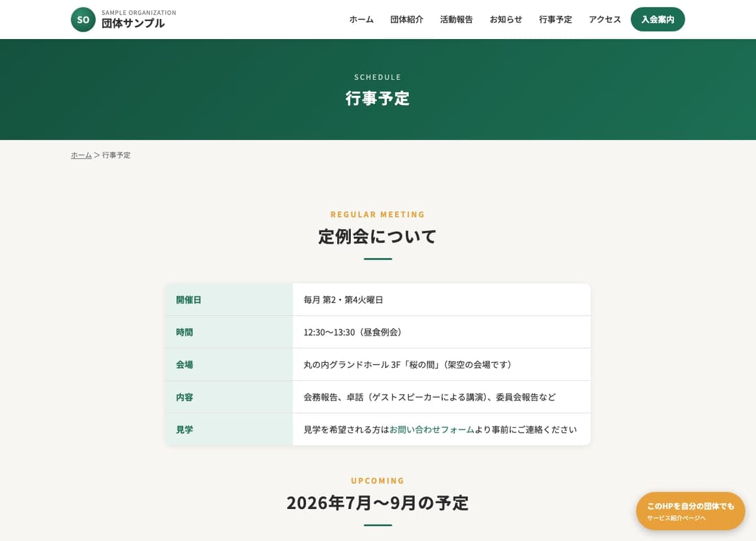Click the UPCOMING subtitle
The width and height of the screenshot is (756, 541).
[377, 481]
